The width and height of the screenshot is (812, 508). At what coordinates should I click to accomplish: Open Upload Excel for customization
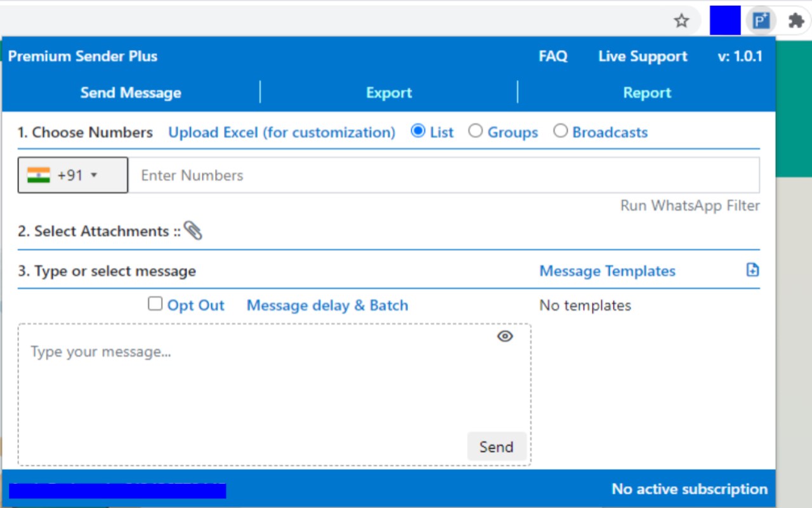(282, 132)
